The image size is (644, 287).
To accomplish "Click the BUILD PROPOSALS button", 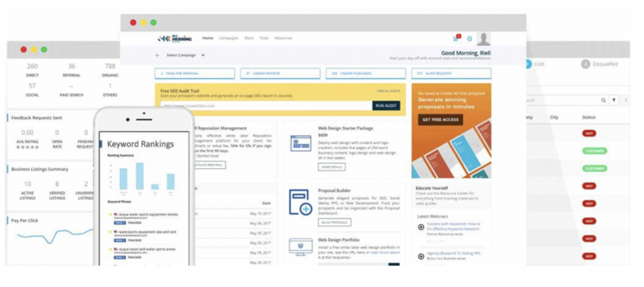I will click(335, 222).
